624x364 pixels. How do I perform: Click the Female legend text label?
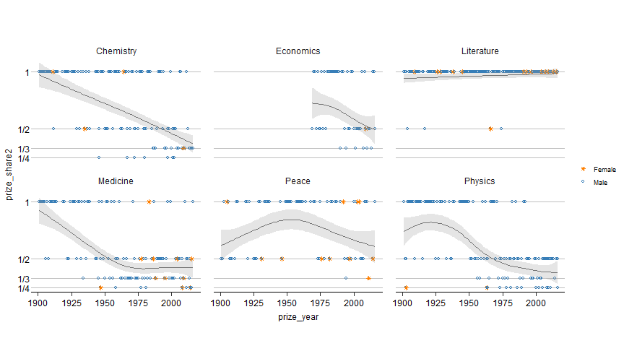point(604,169)
